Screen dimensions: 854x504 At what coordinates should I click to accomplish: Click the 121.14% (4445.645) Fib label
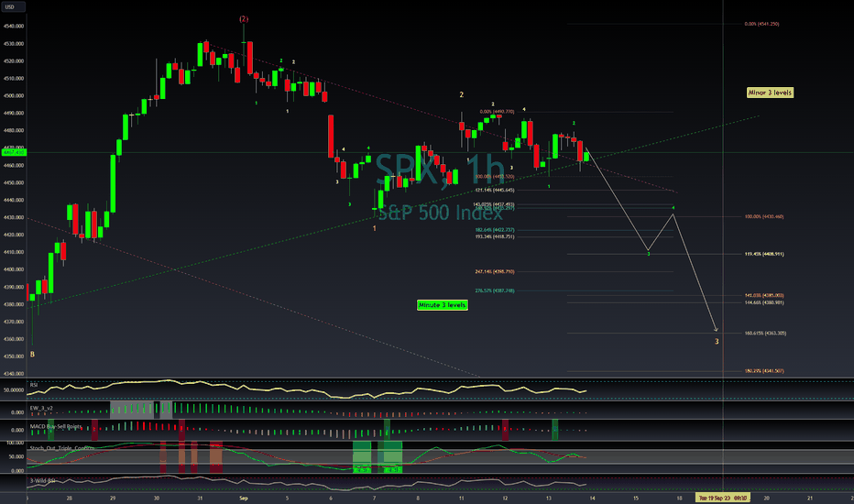[495, 191]
